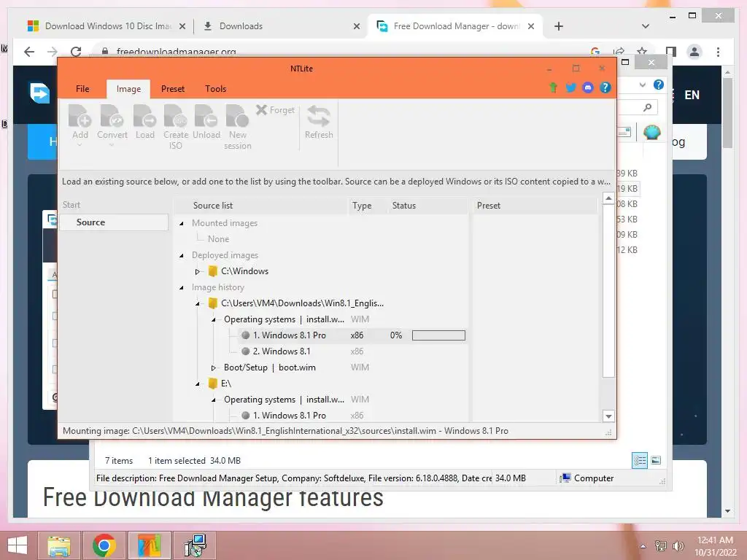Open the green update arrow icon in NTLite
747x560 pixels.
[553, 87]
